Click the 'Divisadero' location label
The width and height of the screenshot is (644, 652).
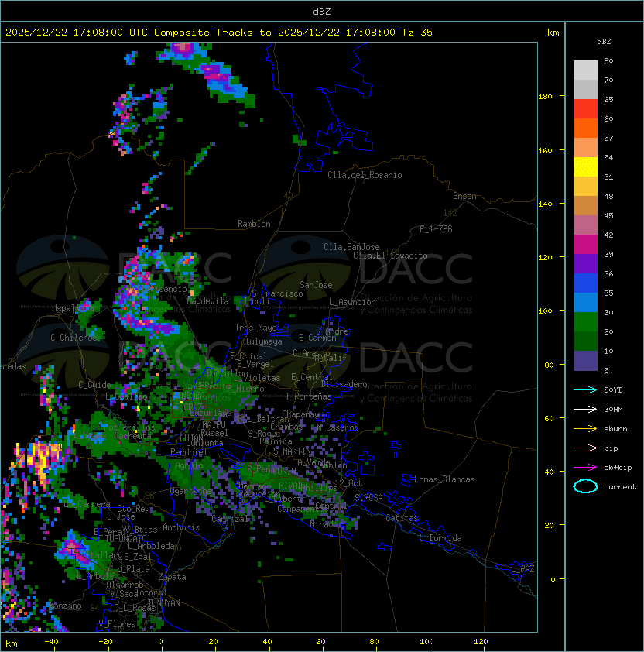344,384
